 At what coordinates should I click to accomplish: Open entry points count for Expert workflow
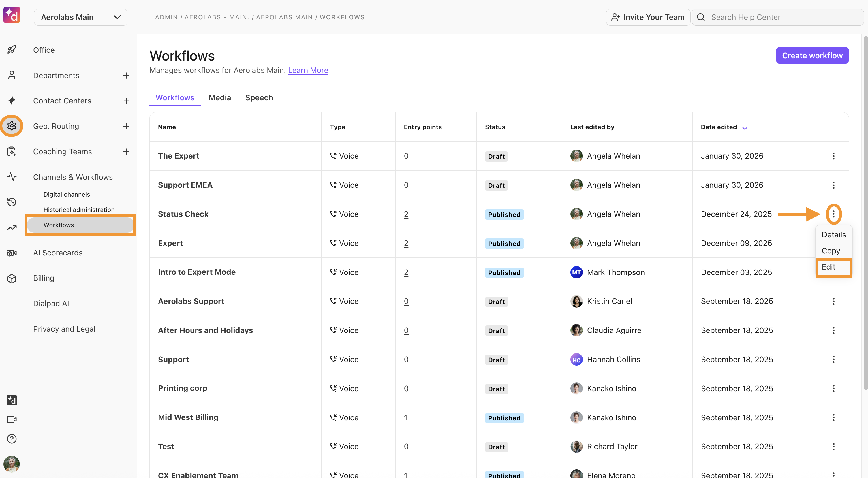click(x=406, y=243)
